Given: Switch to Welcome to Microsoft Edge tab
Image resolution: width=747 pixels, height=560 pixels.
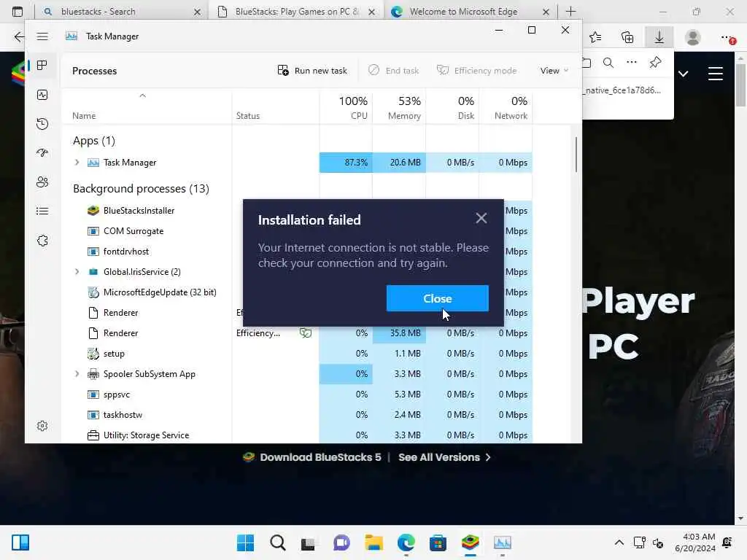Looking at the screenshot, I should coord(469,12).
